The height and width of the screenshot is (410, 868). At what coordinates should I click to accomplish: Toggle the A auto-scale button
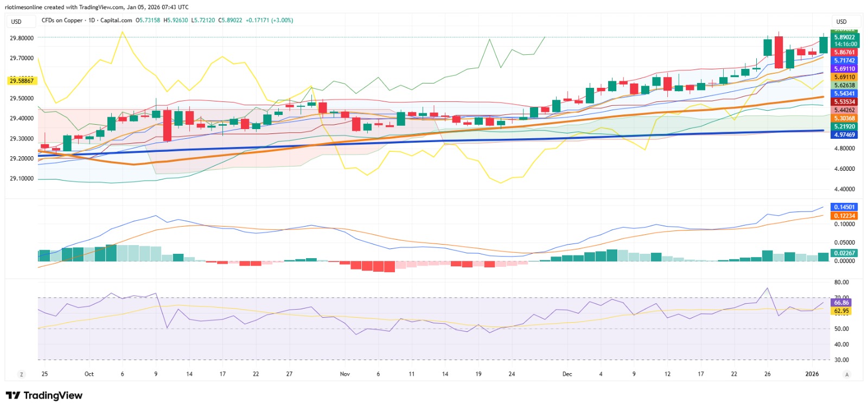click(847, 374)
